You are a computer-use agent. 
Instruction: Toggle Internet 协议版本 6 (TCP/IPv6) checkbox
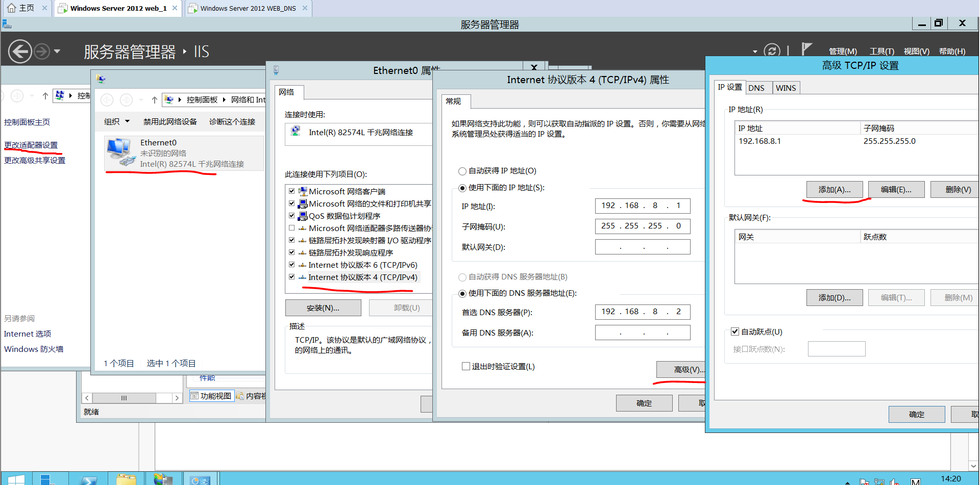(x=292, y=265)
